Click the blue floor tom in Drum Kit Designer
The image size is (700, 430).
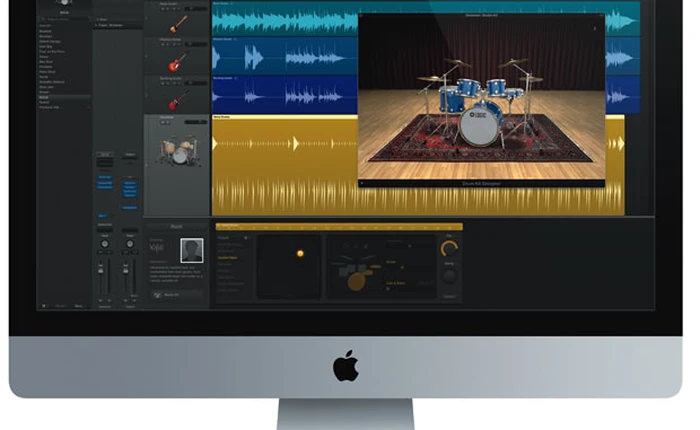pos(451,100)
